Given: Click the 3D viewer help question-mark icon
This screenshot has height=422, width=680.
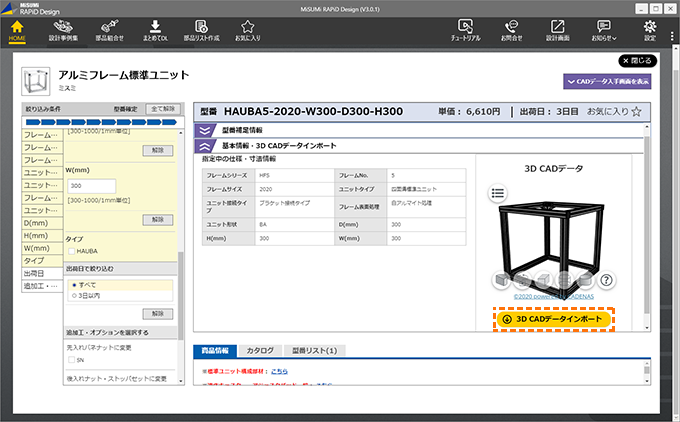Looking at the screenshot, I should tap(606, 280).
